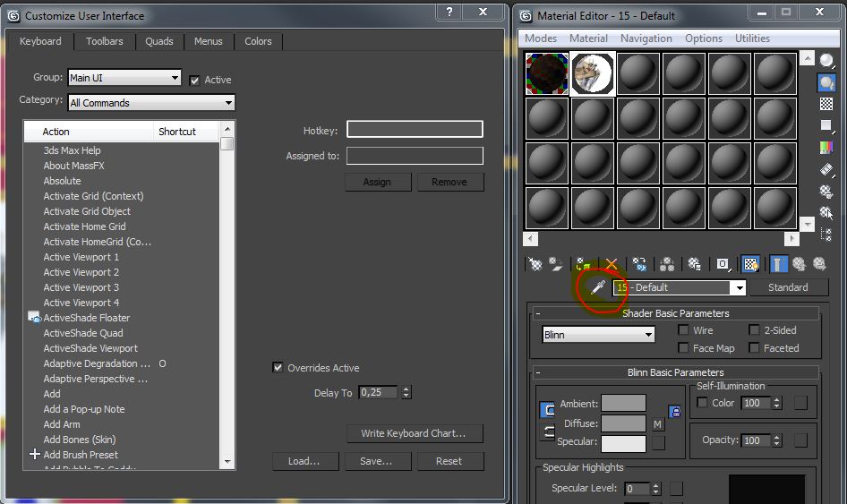Click the Specular Level spinner arrows

point(655,489)
